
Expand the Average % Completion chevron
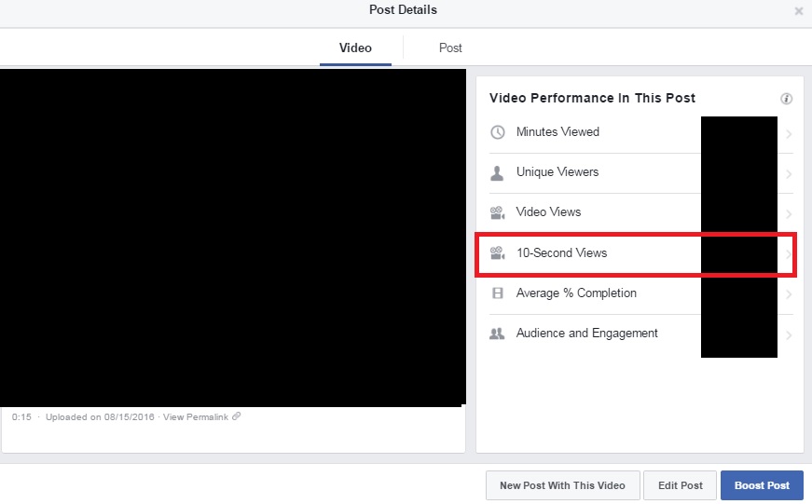tap(789, 294)
